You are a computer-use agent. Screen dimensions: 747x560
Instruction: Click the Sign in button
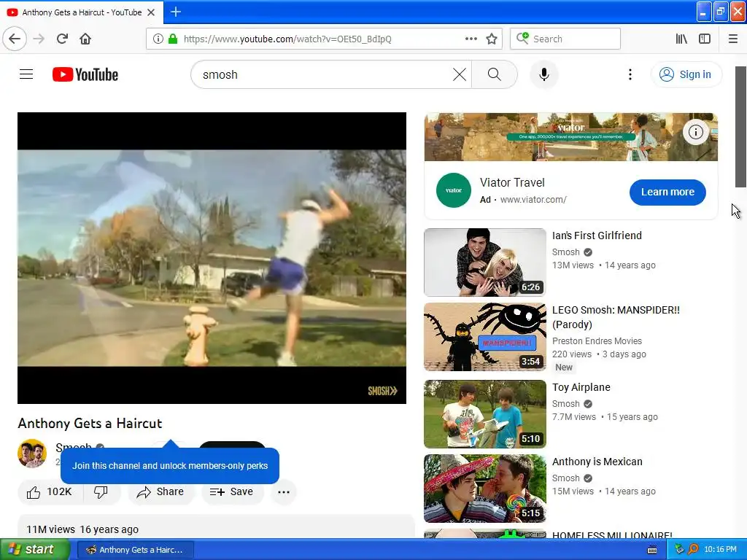686,74
